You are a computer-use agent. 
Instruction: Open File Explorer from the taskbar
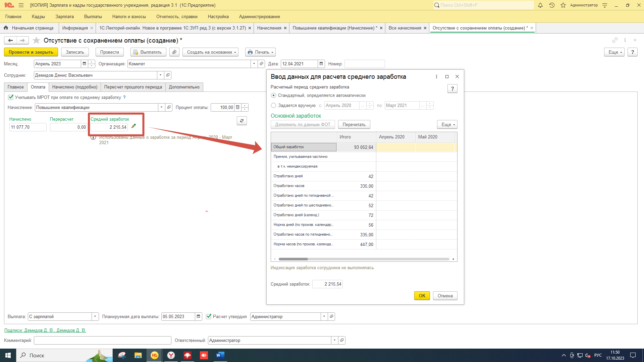pyautogui.click(x=138, y=355)
